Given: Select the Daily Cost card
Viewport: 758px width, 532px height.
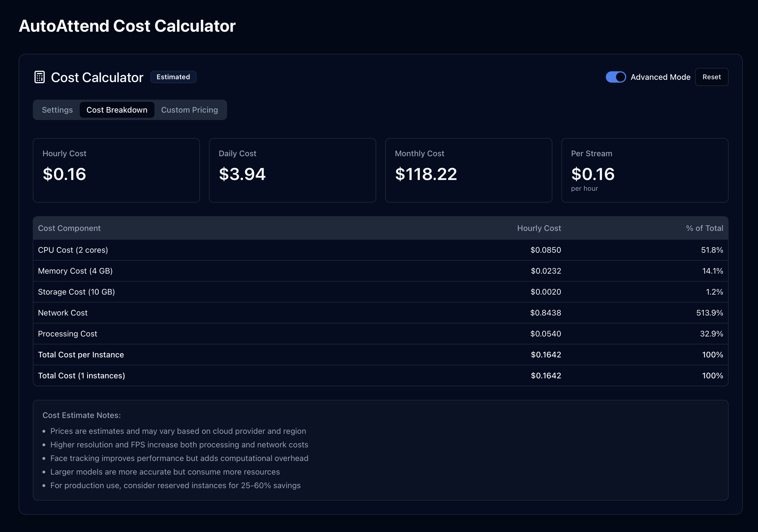Looking at the screenshot, I should coord(292,170).
